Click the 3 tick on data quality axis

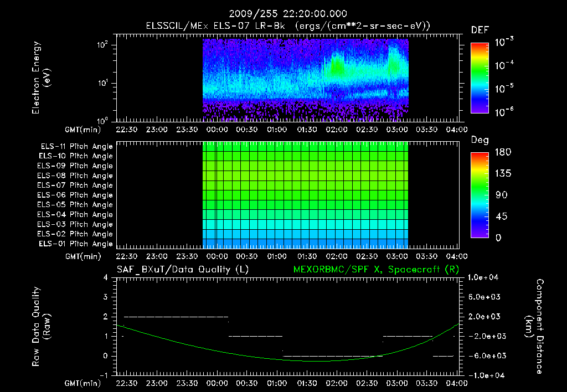[105, 297]
